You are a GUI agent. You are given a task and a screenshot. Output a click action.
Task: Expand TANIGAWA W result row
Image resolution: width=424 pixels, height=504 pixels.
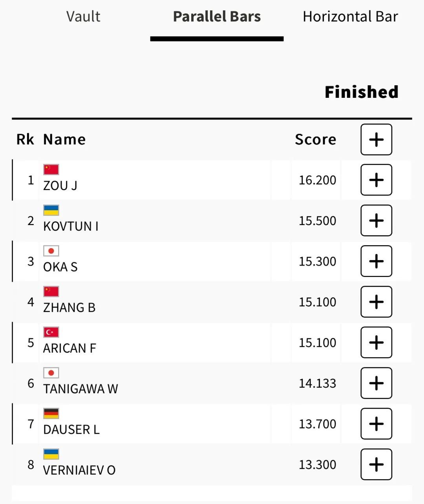(x=376, y=383)
